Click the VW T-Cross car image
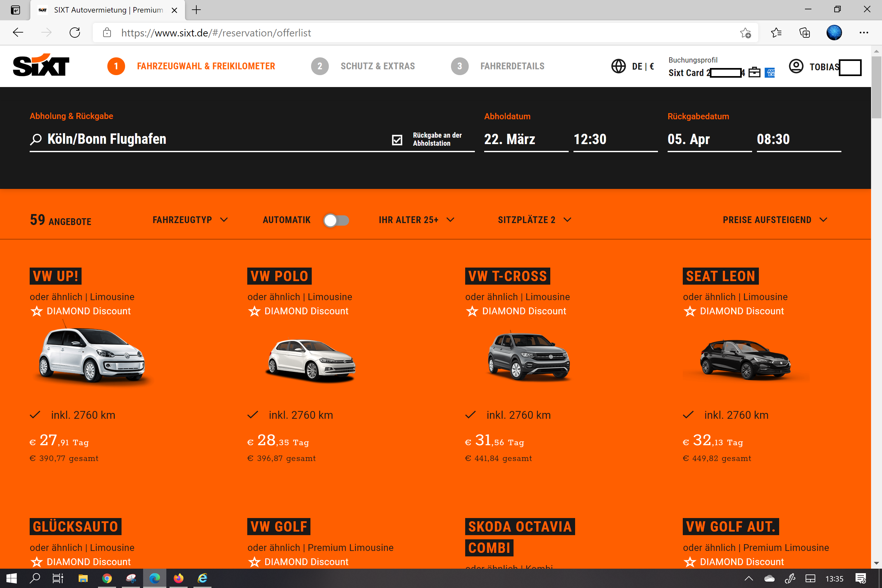Screen dimensions: 882x588 pyautogui.click(x=529, y=356)
